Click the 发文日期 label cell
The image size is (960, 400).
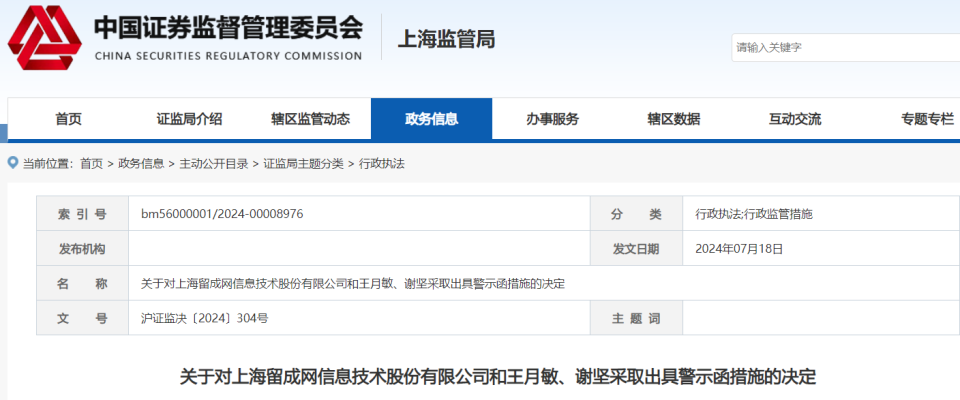(637, 249)
